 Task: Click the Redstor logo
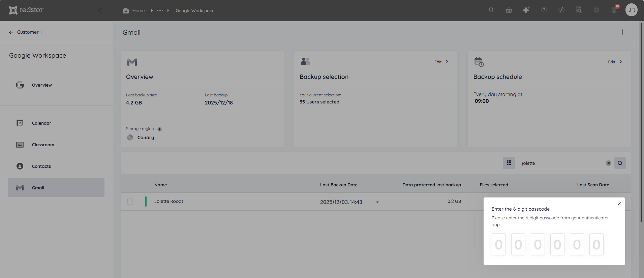[x=26, y=10]
